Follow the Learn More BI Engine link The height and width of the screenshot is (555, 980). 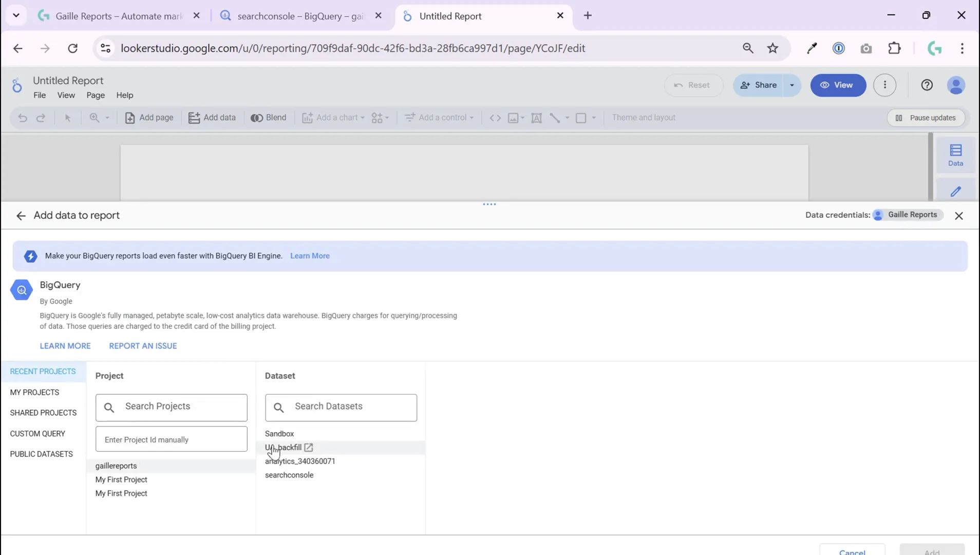(x=310, y=256)
